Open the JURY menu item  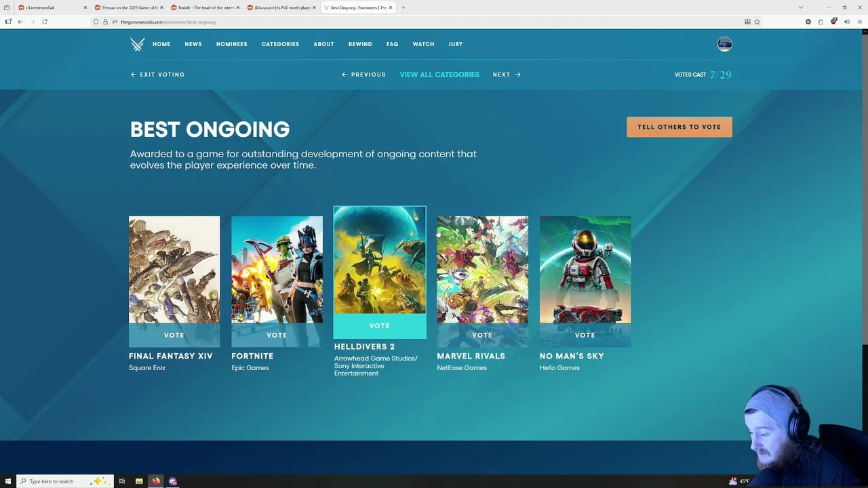click(456, 44)
